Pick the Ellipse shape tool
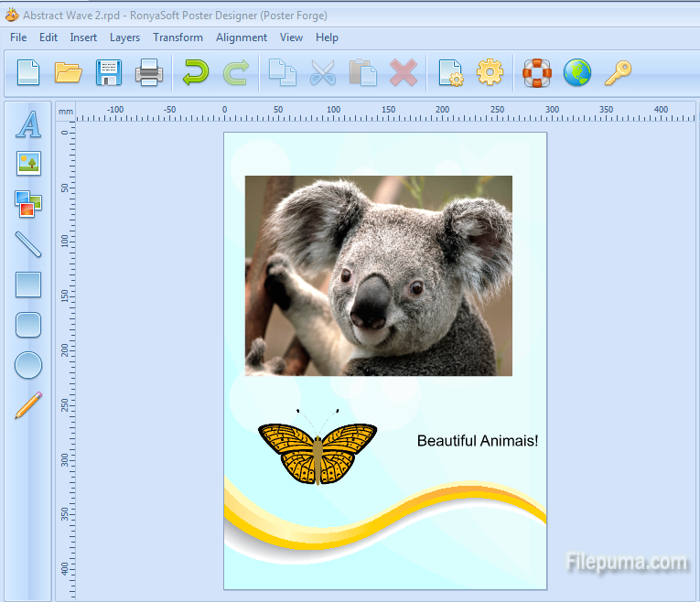The height and width of the screenshot is (602, 700). pyautogui.click(x=29, y=365)
